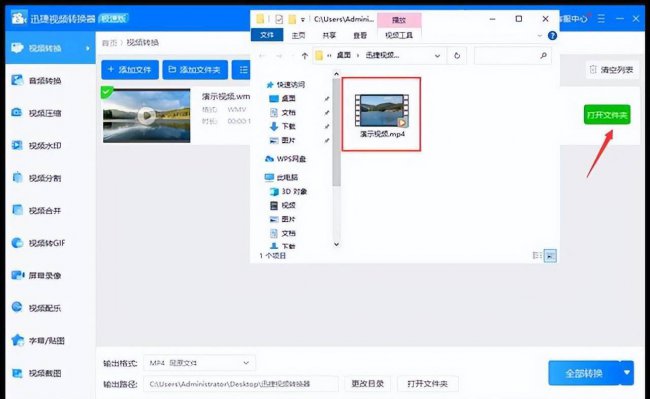Open the 查看 ribbon tab
The image size is (650, 399).
pos(360,36)
